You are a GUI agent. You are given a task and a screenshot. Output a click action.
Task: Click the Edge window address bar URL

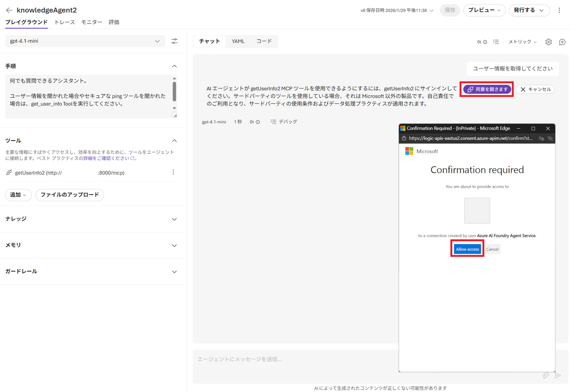coord(471,139)
